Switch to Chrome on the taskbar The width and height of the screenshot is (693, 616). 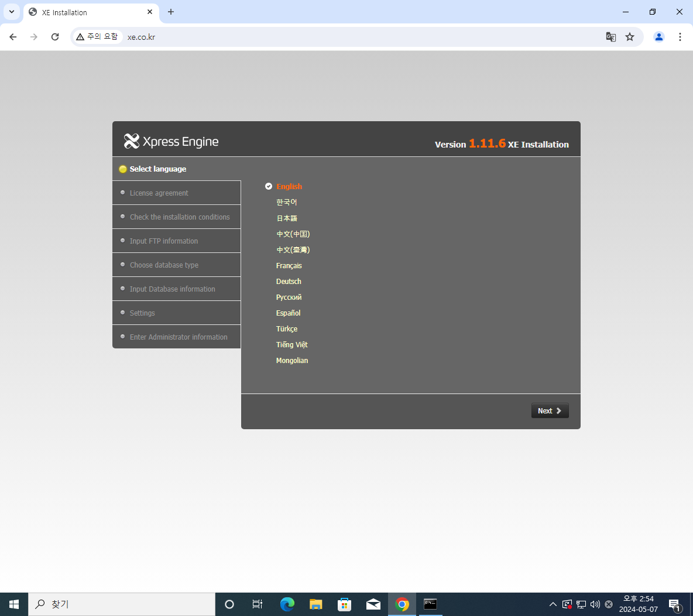tap(402, 604)
